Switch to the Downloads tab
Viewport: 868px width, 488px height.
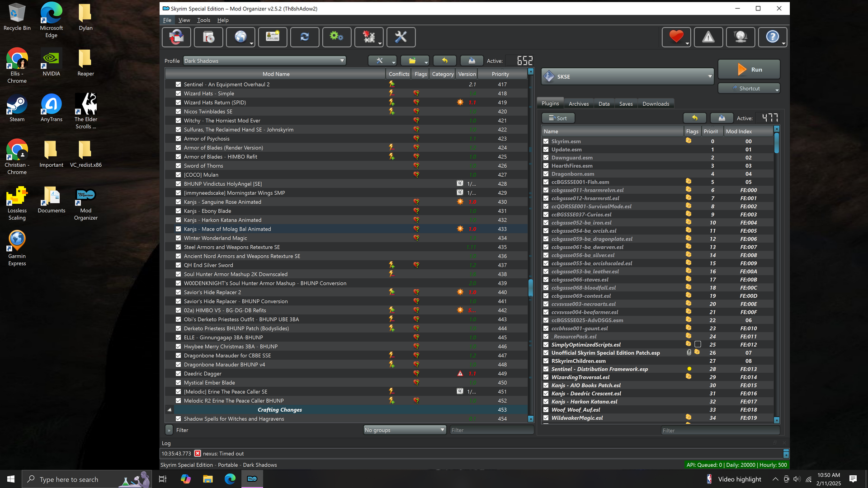(656, 103)
